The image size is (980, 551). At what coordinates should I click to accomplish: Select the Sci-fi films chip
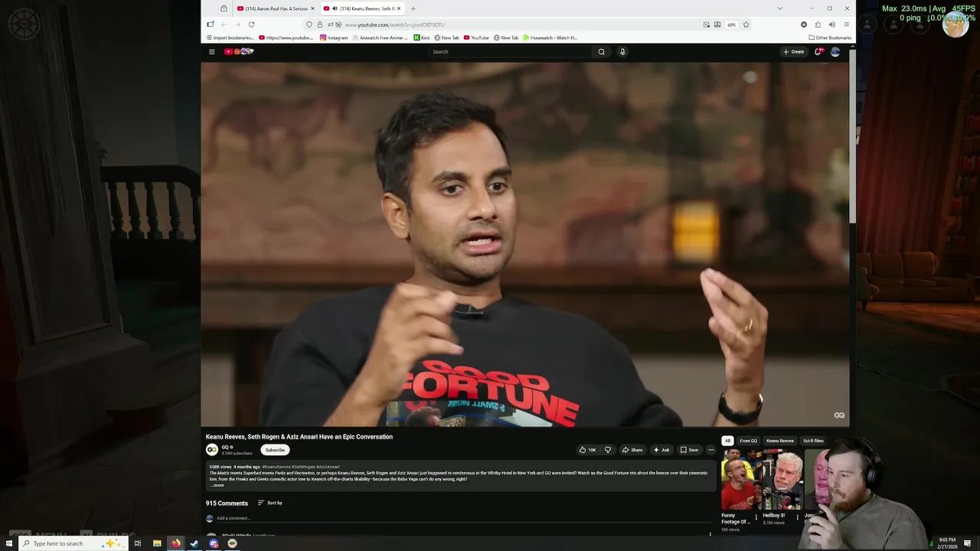pyautogui.click(x=813, y=441)
